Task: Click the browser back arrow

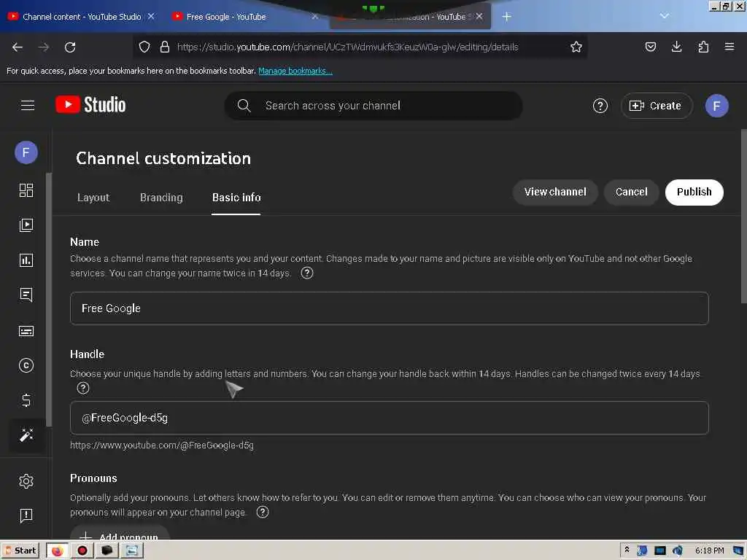Action: point(18,47)
